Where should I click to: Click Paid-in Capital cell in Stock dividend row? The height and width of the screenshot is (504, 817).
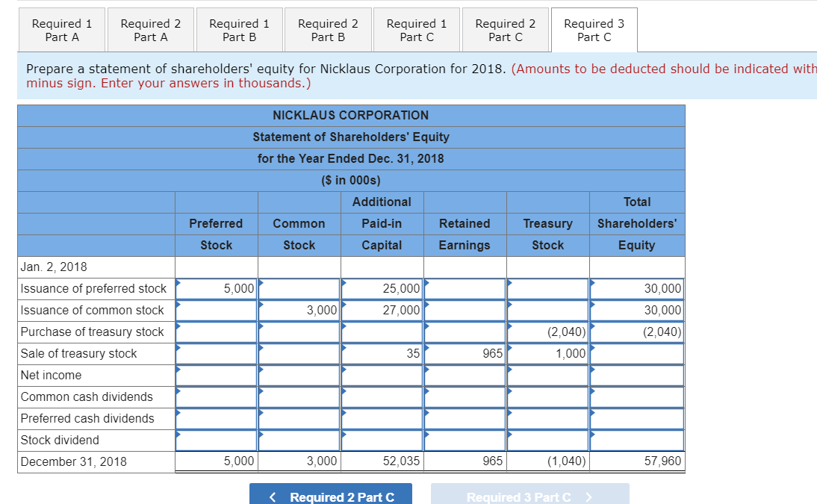pos(382,441)
